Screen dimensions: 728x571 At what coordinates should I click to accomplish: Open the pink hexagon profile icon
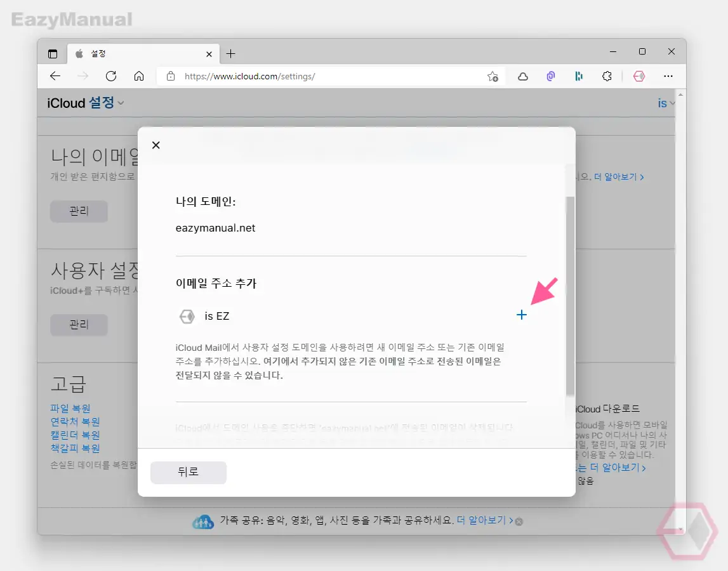tap(639, 77)
